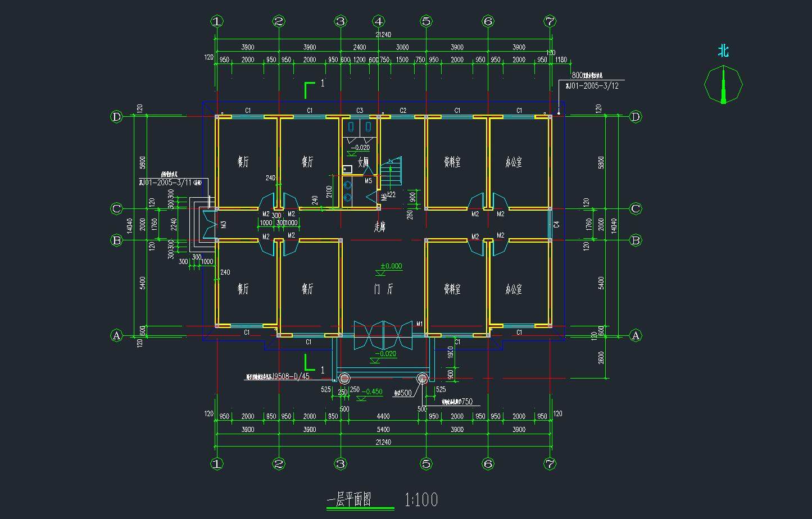The width and height of the screenshot is (812, 519).
Task: Select the staircase symbol beside the restroom
Action: coord(392,171)
